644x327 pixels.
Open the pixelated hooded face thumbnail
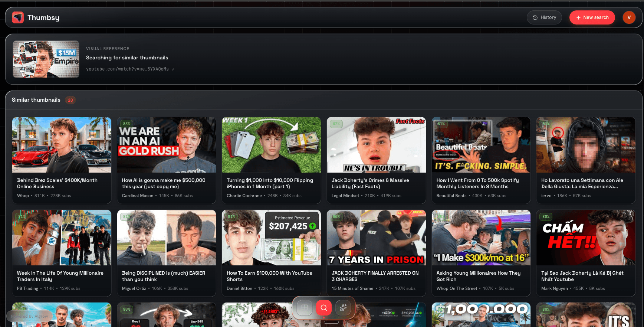[x=586, y=145]
